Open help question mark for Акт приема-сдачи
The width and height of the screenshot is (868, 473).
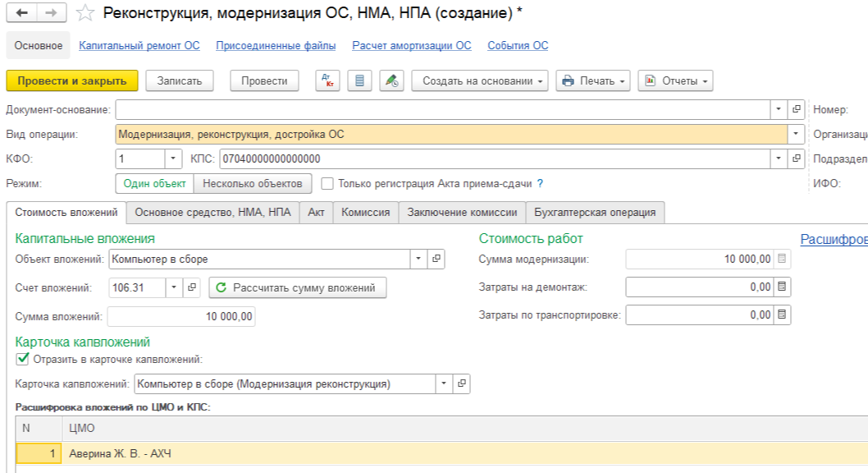(540, 183)
